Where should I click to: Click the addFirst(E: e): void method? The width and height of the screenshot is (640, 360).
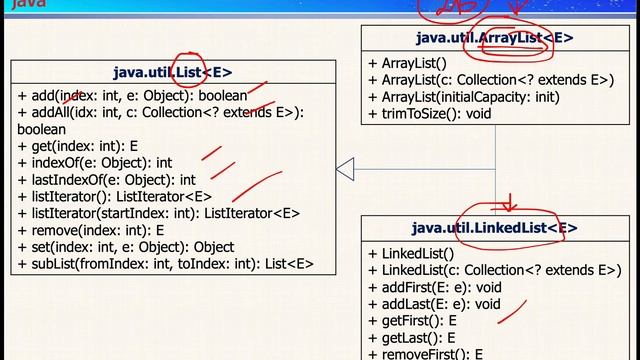[435, 287]
